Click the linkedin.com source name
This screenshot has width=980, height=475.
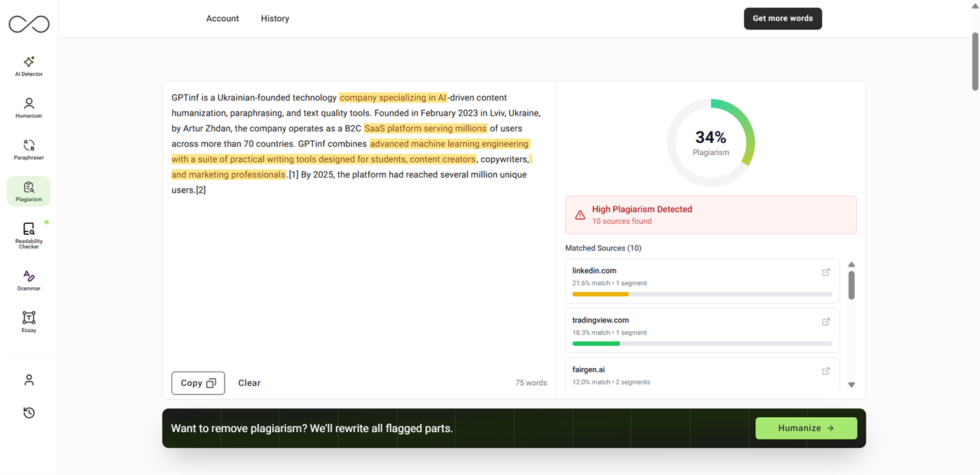coord(594,271)
